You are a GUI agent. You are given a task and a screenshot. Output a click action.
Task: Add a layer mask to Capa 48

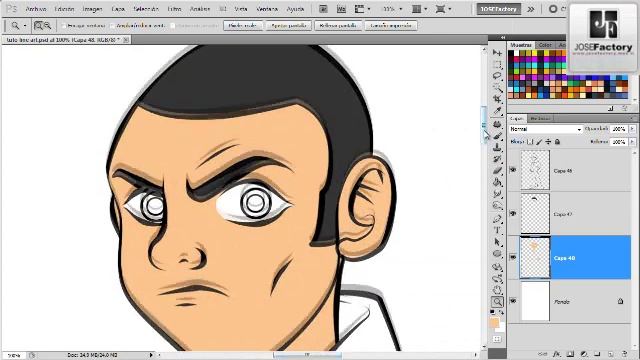(x=570, y=354)
